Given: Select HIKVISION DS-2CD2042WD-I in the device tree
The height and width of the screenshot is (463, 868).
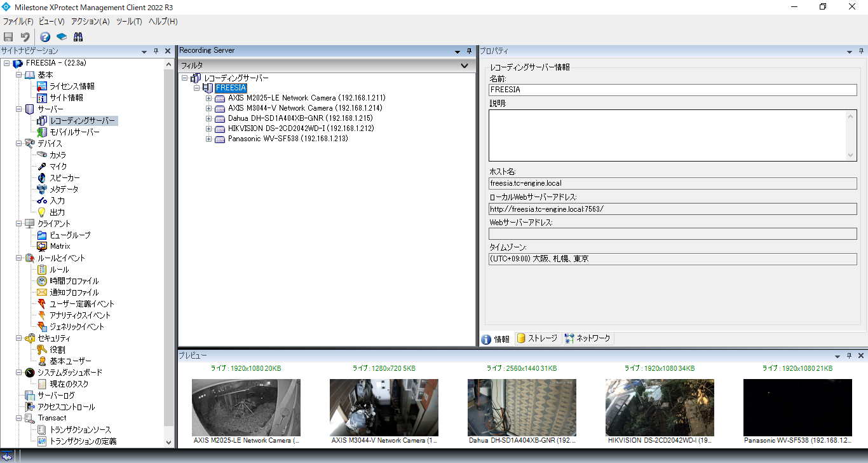Looking at the screenshot, I should coord(301,128).
